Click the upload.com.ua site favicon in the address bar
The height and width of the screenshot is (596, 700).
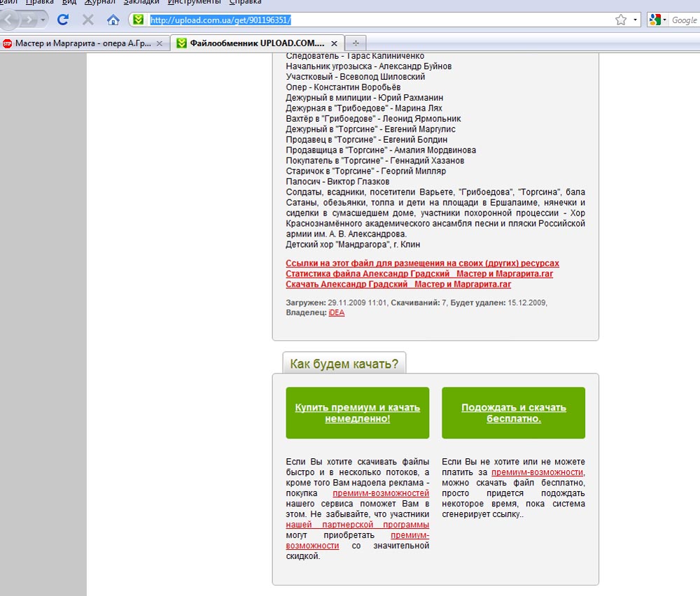tap(139, 20)
